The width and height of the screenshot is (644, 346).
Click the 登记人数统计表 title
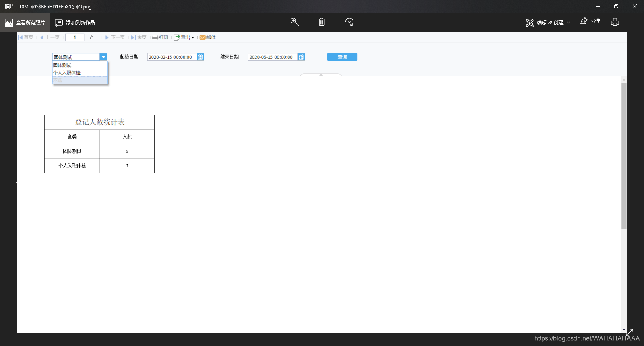point(100,122)
